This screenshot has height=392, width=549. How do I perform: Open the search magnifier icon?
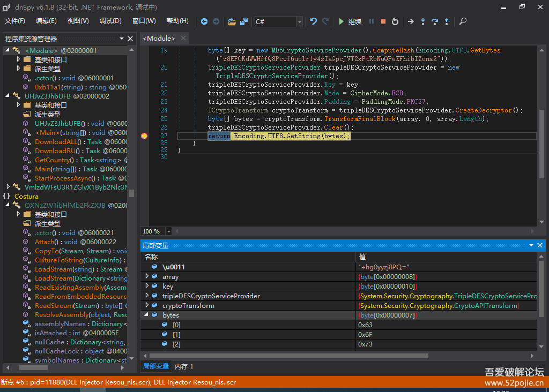coord(463,21)
